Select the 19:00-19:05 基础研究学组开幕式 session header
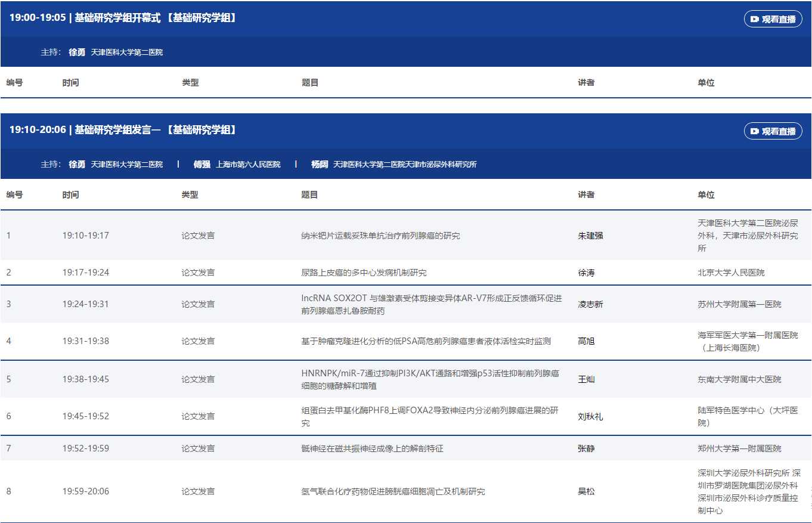This screenshot has height=523, width=812. [x=123, y=18]
